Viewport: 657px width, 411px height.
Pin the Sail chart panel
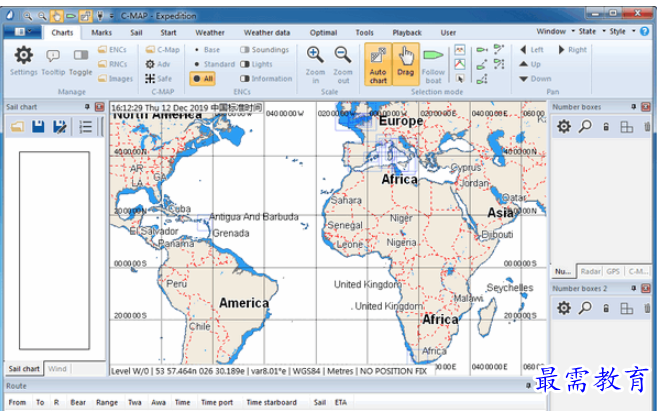click(87, 107)
